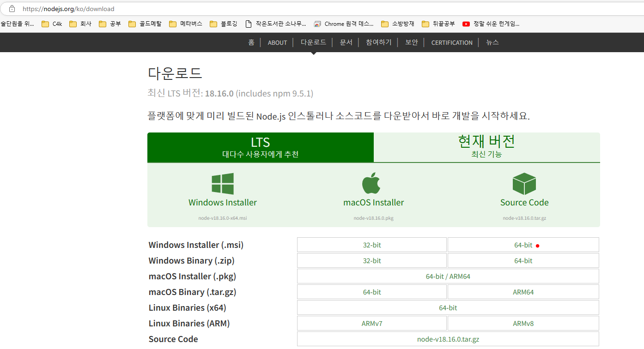This screenshot has height=349, width=644.
Task: Click the Source Code link under box icon
Action: 524,203
